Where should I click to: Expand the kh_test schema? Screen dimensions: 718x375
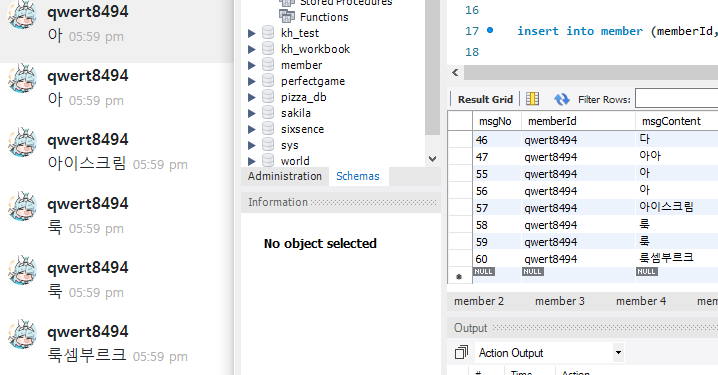(251, 33)
